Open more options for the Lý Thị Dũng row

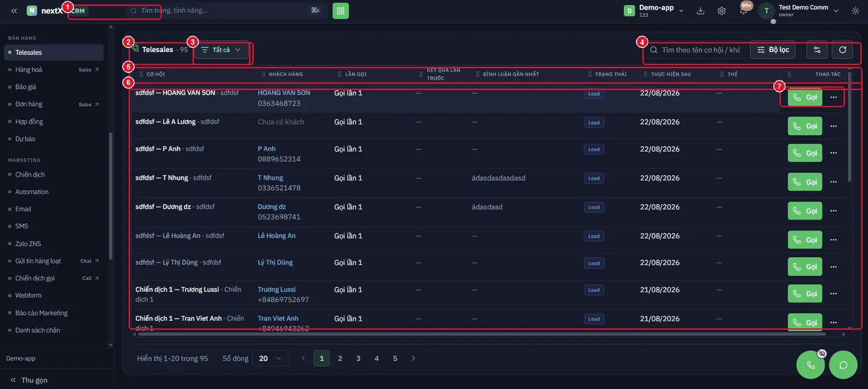click(833, 267)
